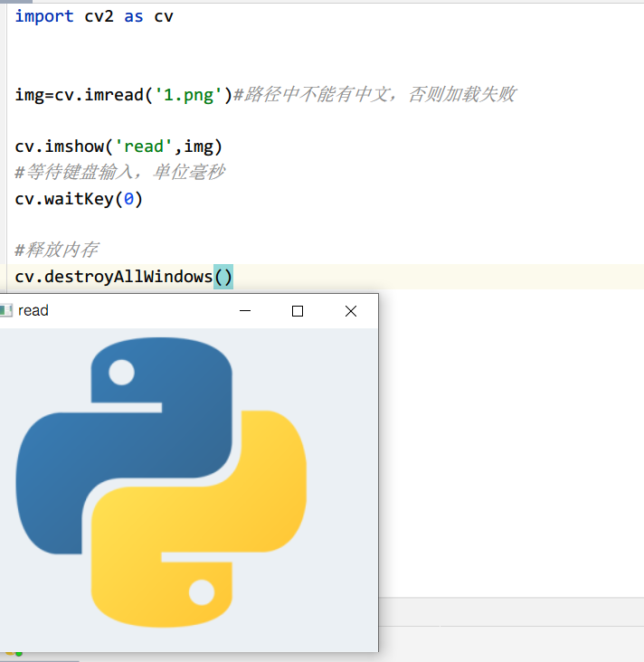Click the '1.png' string in imread call

188,95
